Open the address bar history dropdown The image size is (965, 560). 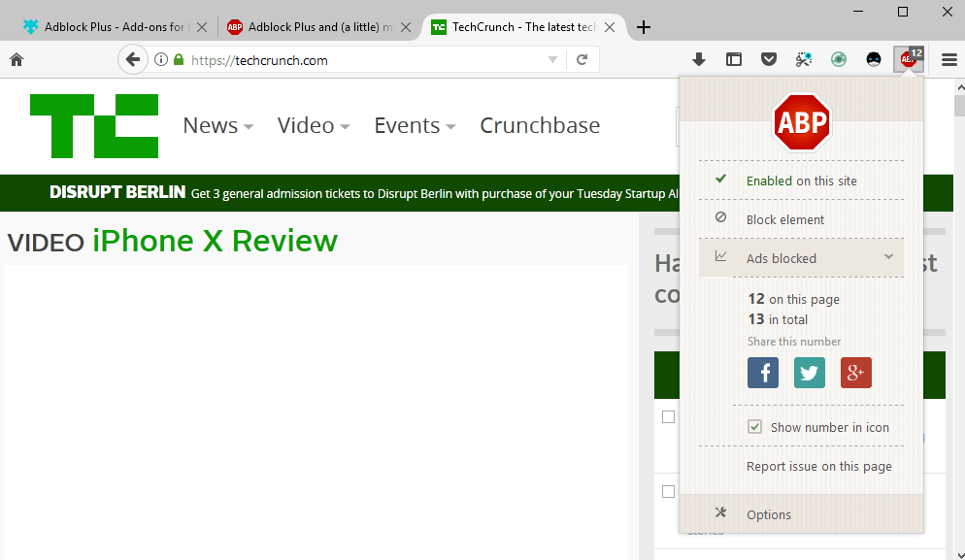coord(552,60)
